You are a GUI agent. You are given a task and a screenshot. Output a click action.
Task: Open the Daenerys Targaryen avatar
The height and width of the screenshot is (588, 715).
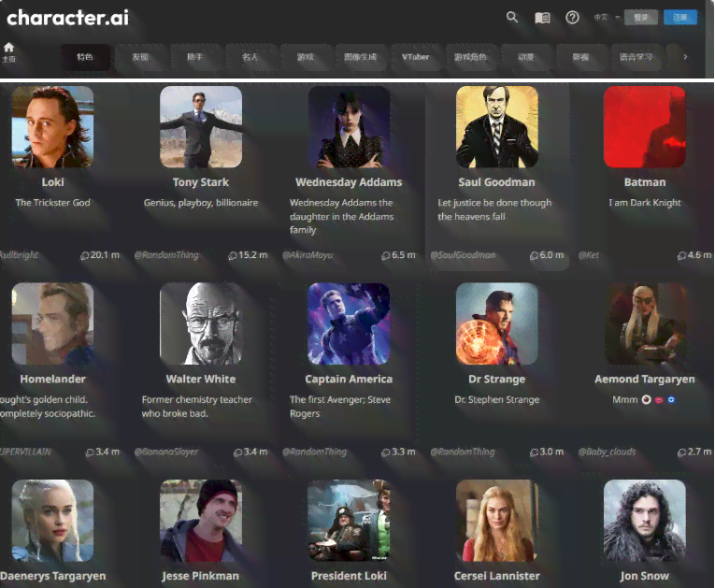pos(53,520)
